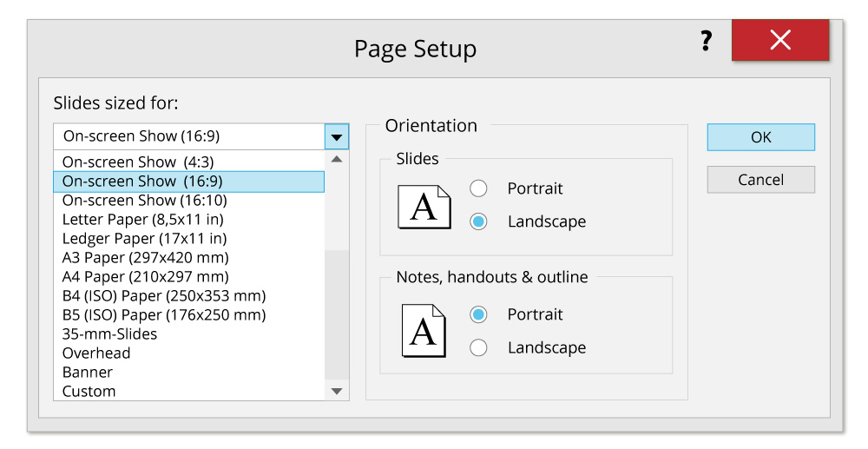
Task: Select Landscape for Notes, handouts & outline
Action: coord(478,347)
